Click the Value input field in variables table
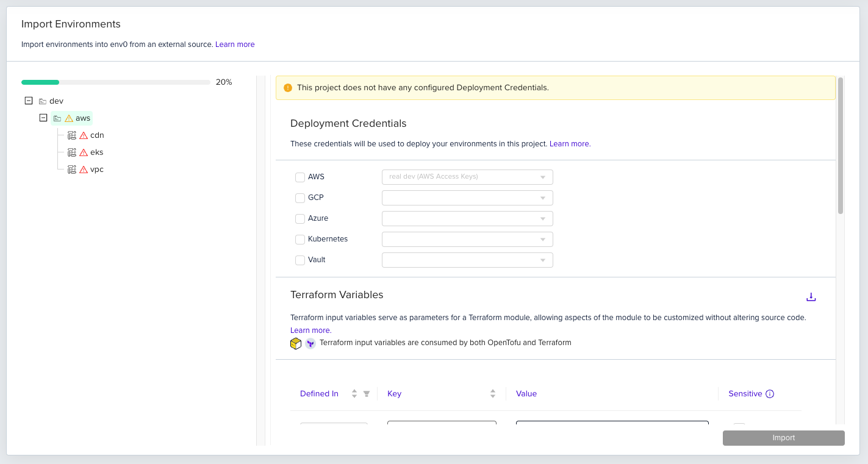Screen dimensions: 868x464 pyautogui.click(x=612, y=423)
